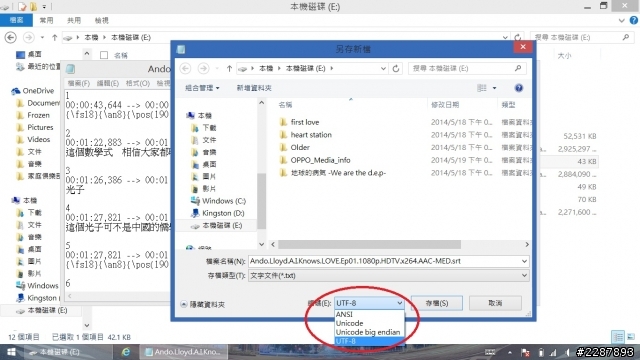640x360 pixels.
Task: Select Kingston (D:) drive in dialog tree
Action: pyautogui.click(x=218, y=213)
